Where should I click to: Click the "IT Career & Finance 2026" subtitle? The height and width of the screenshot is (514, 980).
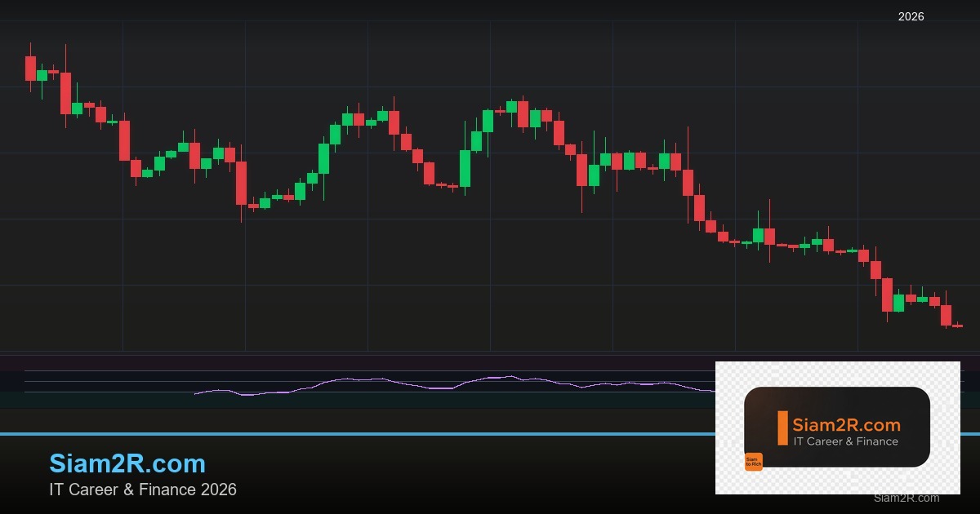[143, 490]
